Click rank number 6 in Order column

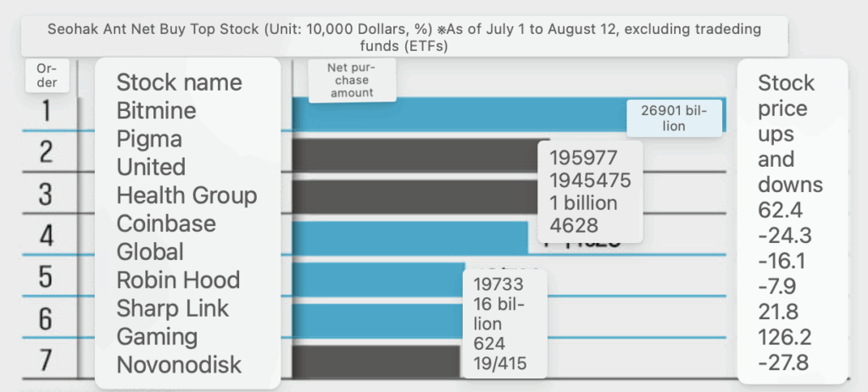click(47, 318)
